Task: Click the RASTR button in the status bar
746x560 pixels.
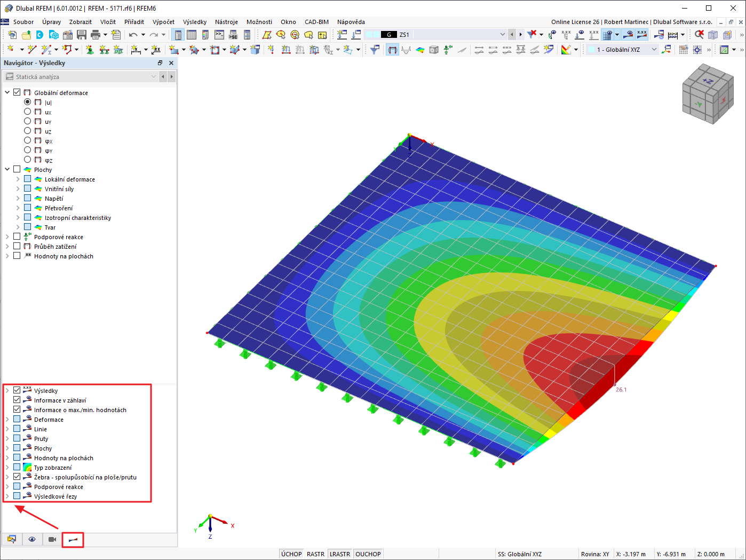Action: [315, 554]
